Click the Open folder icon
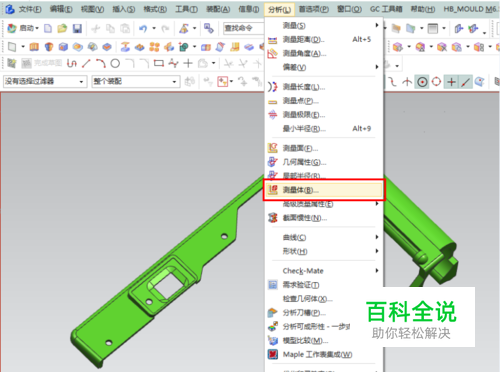This screenshot has height=372, width=500. click(x=62, y=29)
